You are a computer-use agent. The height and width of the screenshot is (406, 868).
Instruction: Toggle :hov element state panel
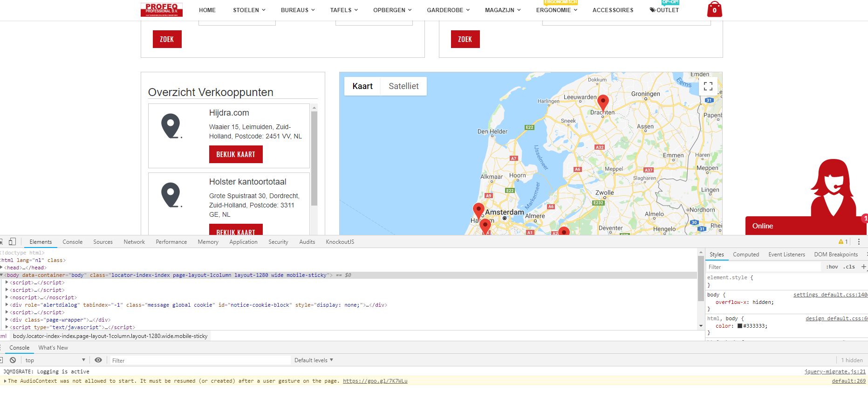click(832, 267)
